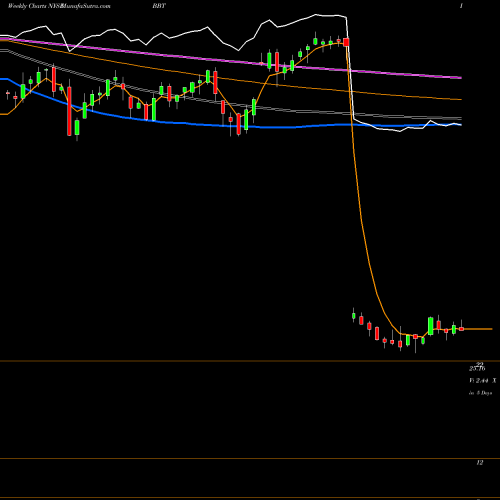The image size is (500, 500).
Task: Click the 'Weekly Charts' title text
Action: click(x=26, y=6)
